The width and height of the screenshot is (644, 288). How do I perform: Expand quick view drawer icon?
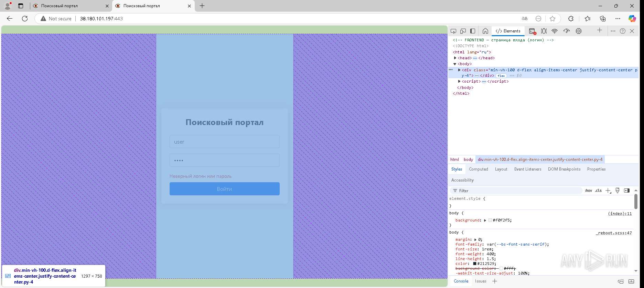(x=631, y=281)
